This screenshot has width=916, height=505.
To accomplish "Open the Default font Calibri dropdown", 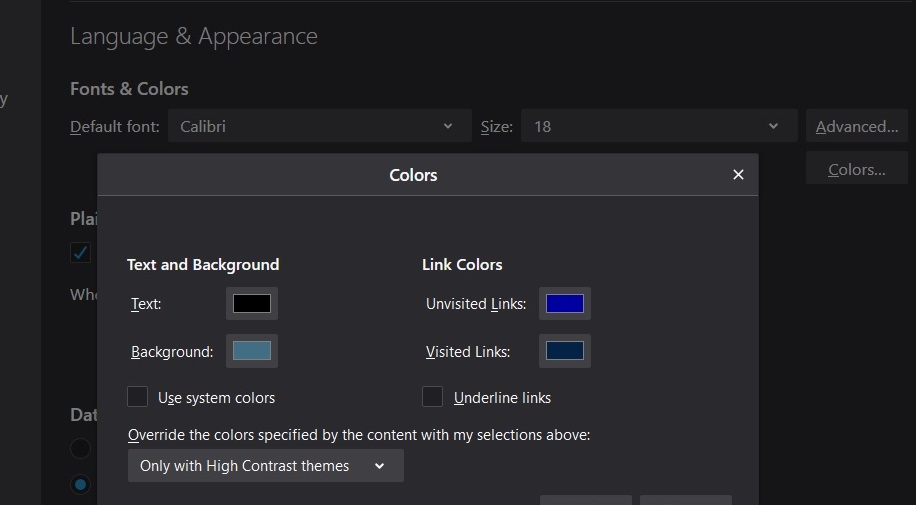I will (318, 127).
